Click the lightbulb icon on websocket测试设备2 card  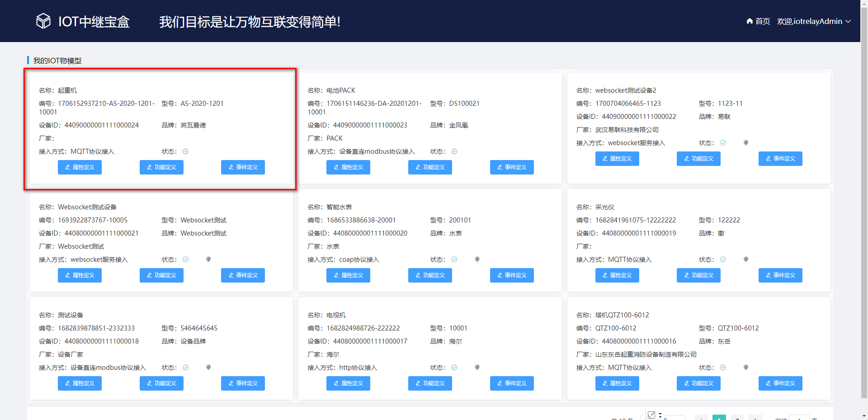coord(745,142)
